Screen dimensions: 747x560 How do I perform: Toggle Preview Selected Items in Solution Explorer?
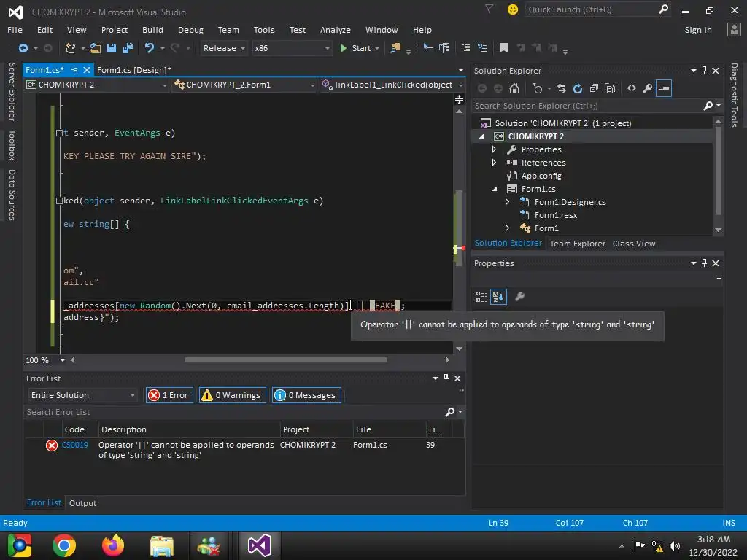click(664, 88)
